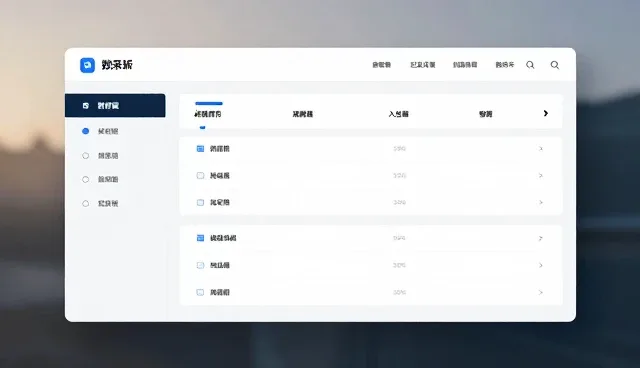
Task: Open the lower card's second row via its chevron
Action: tap(541, 265)
